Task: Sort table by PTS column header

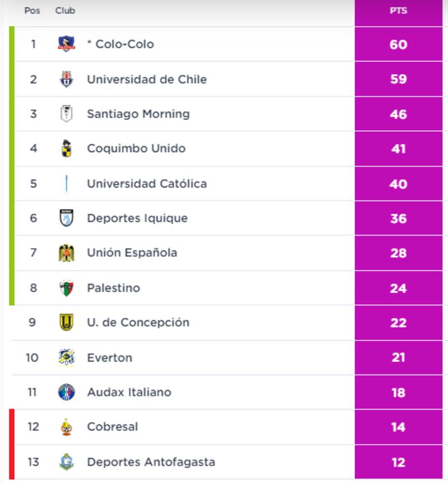Action: coord(398,11)
